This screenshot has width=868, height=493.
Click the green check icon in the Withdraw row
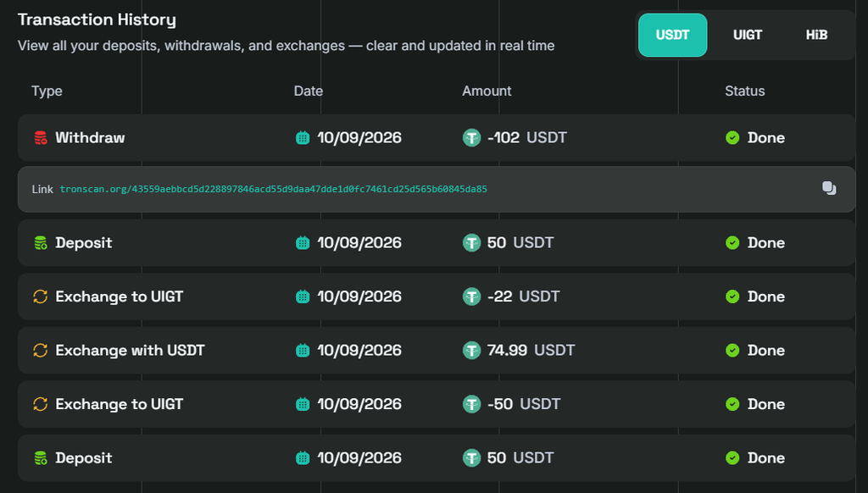732,138
